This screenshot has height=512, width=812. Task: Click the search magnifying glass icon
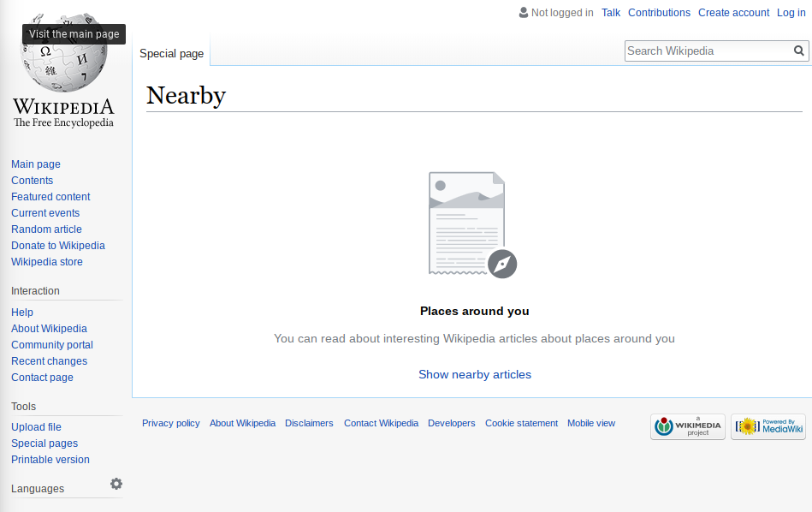[x=799, y=51]
